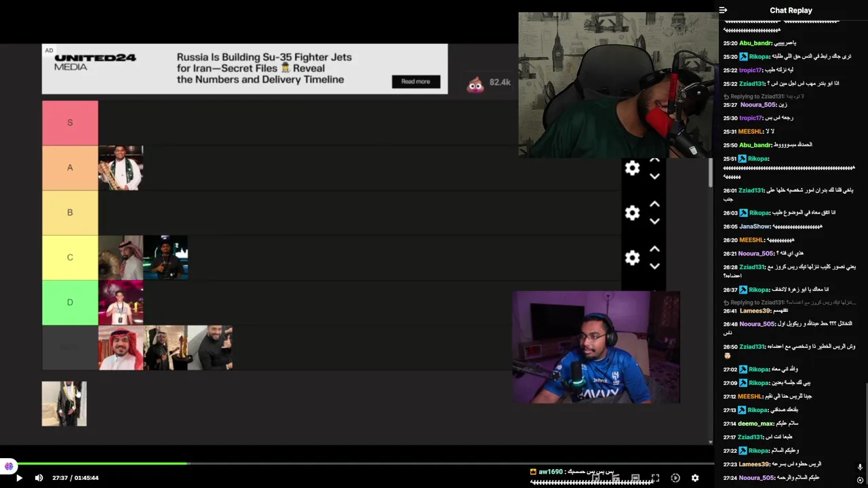Screen dimensions: 868x488
Task: Select first thumbnail in tier C row
Action: (x=121, y=258)
